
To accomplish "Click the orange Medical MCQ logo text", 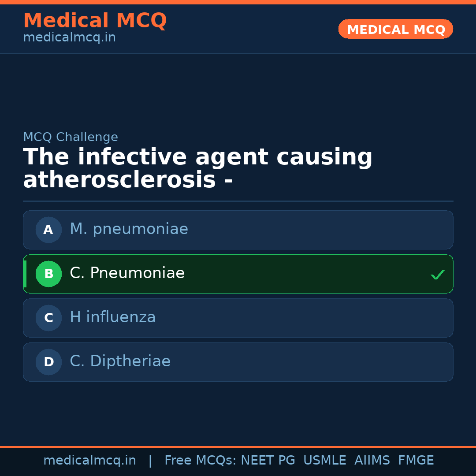I will [x=95, y=21].
